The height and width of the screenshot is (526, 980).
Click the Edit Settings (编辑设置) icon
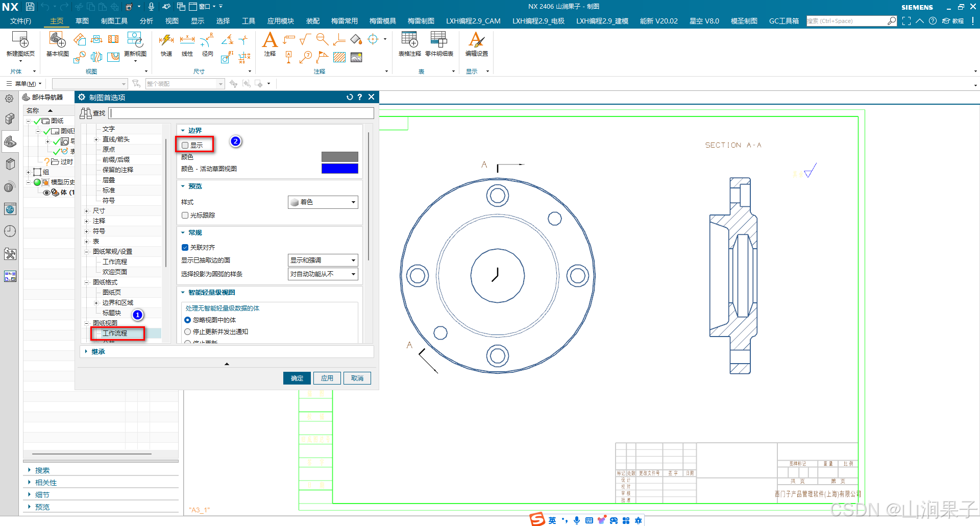pyautogui.click(x=476, y=40)
